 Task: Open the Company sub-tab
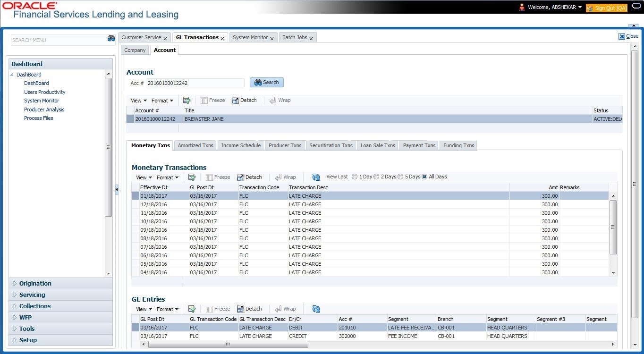(x=135, y=50)
